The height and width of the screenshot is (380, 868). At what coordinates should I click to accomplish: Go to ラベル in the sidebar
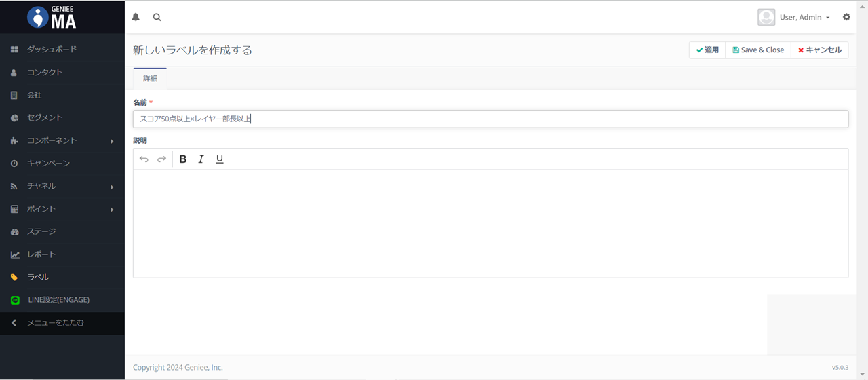pyautogui.click(x=38, y=277)
